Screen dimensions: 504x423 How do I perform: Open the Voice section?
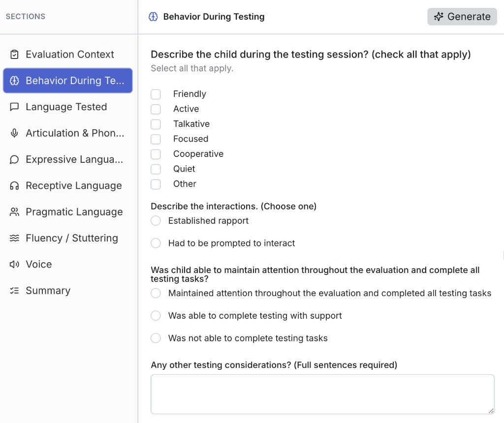[x=68, y=264]
